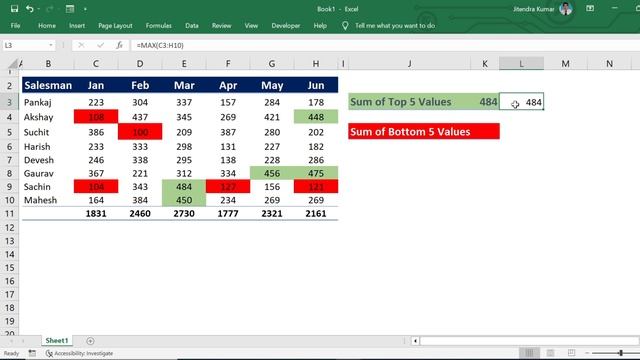
Task: Select column C header
Action: pos(96,64)
